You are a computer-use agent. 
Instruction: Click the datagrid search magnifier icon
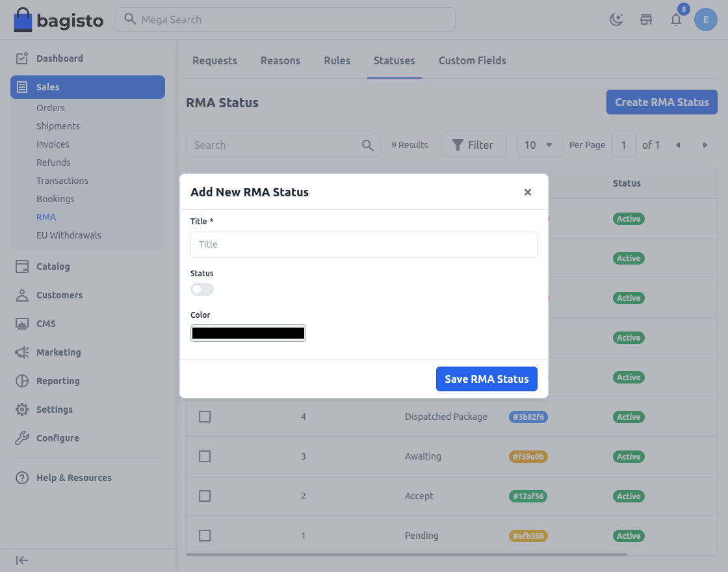point(368,146)
